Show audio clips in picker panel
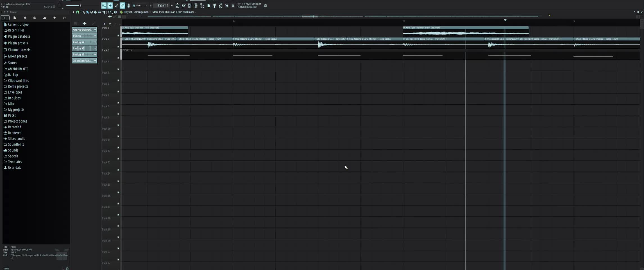This screenshot has width=644, height=270. click(x=84, y=23)
